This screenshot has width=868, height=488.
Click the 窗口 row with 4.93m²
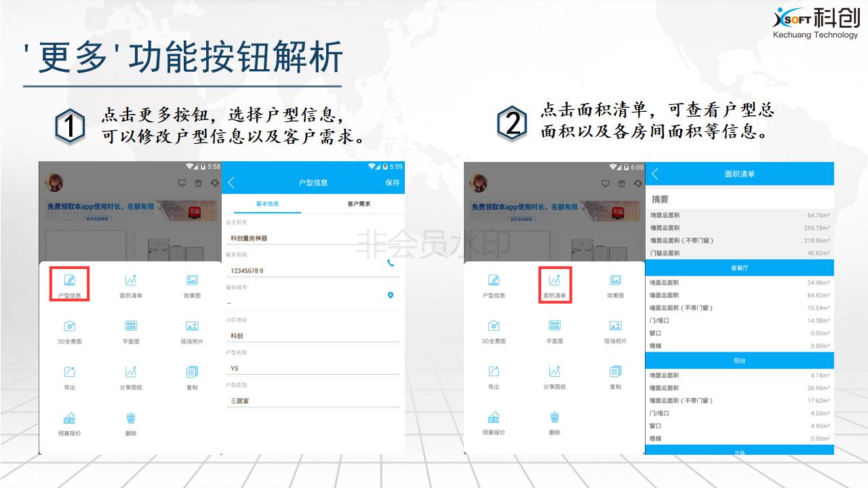click(x=740, y=426)
